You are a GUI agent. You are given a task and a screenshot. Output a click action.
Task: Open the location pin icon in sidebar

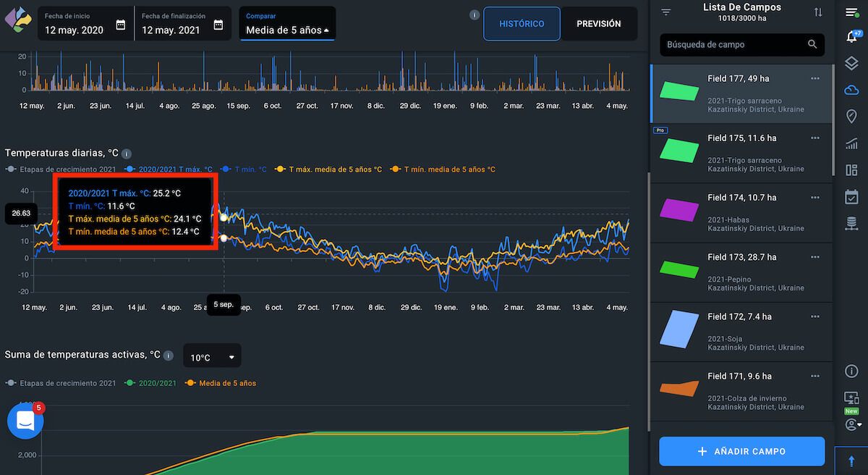tap(851, 117)
